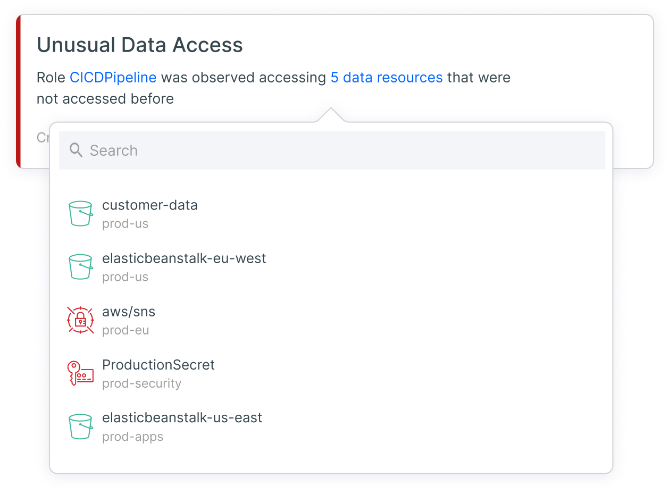The image size is (670, 493).
Task: Click the prod-eu account label
Action: (x=125, y=330)
